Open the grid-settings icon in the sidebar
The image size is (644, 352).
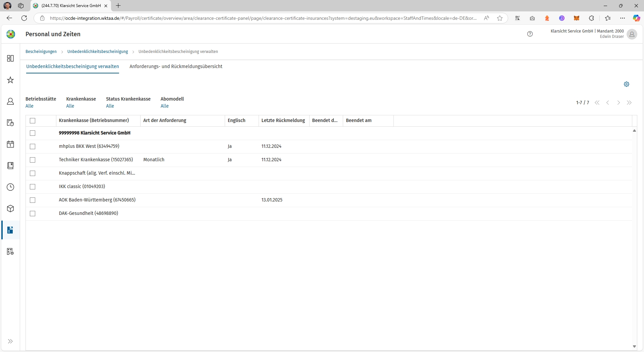(10, 251)
